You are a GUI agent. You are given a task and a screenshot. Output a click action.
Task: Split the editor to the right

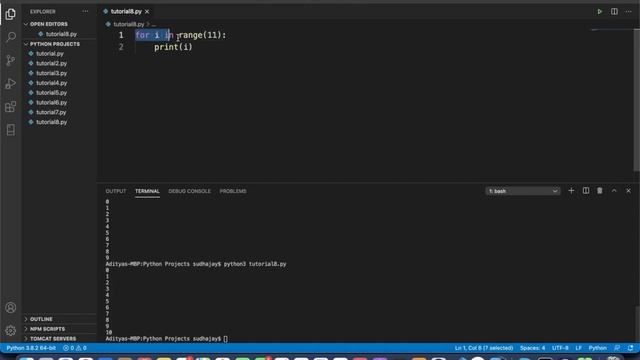coord(614,11)
